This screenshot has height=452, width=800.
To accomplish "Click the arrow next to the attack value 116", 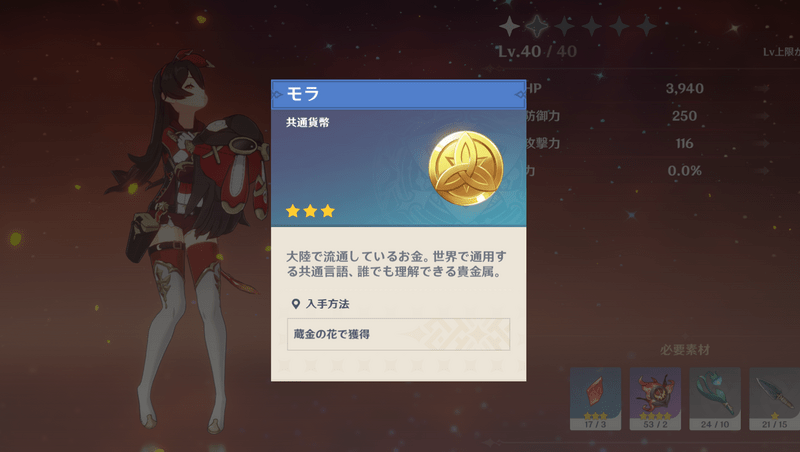I will coord(762,143).
